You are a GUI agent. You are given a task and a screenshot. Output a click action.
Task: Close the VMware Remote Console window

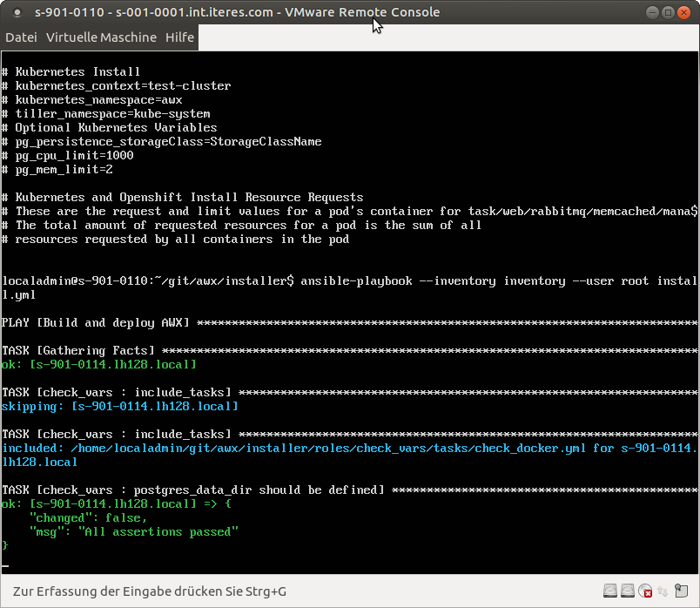(683, 12)
